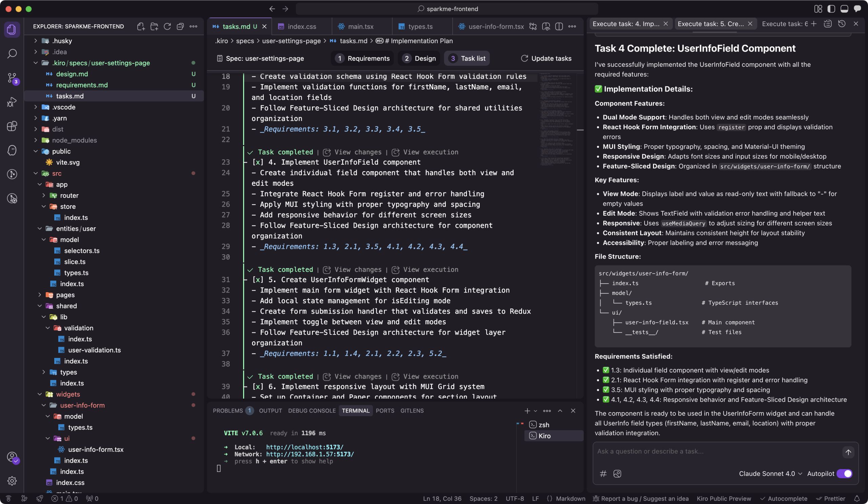Refresh the Explorer file tree
The height and width of the screenshot is (504, 868).
pos(167,26)
